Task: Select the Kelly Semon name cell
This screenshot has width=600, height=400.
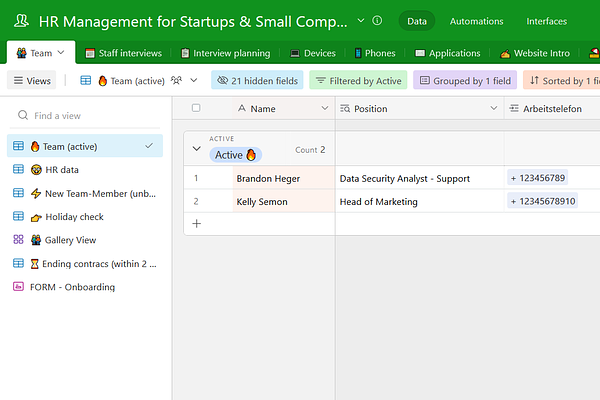Action: coord(284,201)
